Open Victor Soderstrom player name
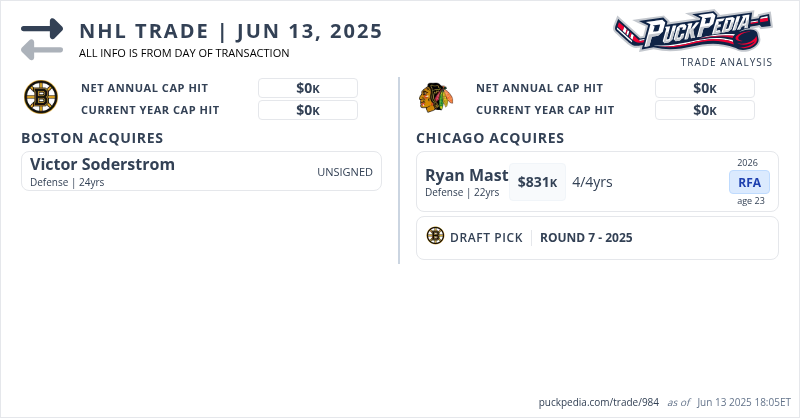This screenshot has height=418, width=800. (102, 164)
